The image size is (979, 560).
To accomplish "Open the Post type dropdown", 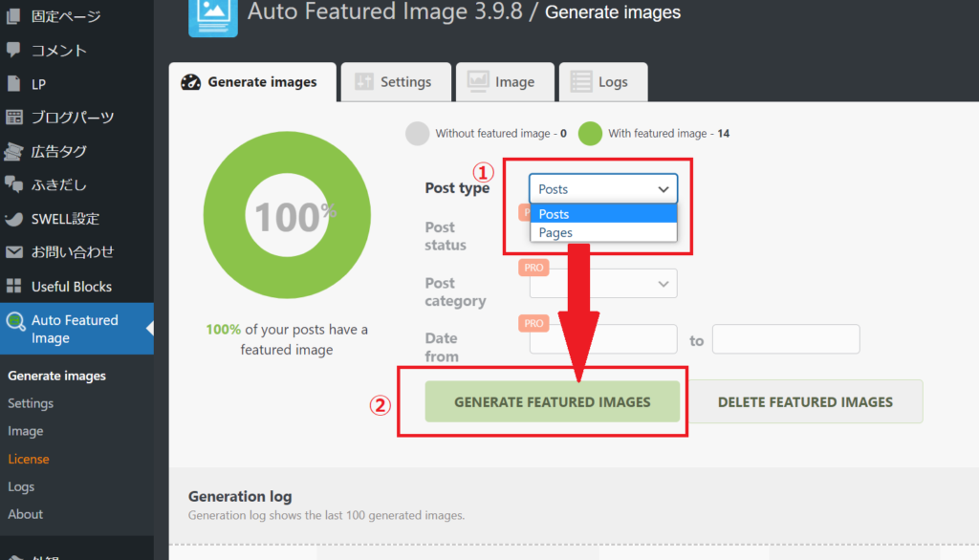I will click(603, 189).
